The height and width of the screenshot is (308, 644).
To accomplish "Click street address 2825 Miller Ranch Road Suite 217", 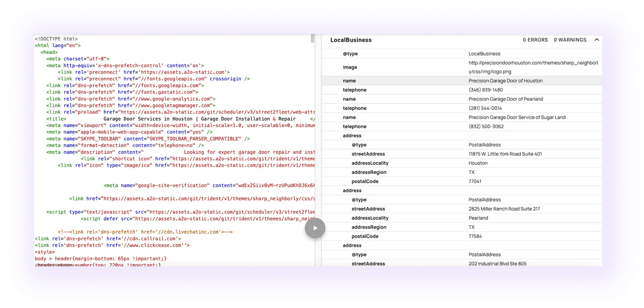I will pyautogui.click(x=504, y=209).
